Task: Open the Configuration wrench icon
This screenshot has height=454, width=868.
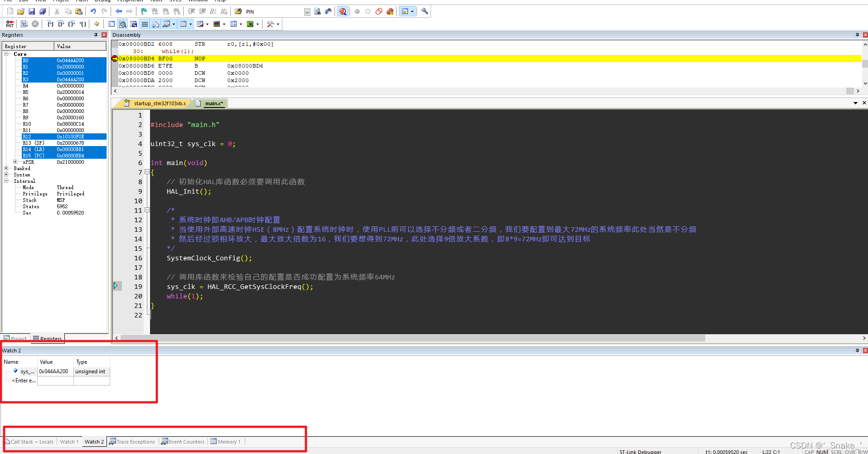Action: click(425, 11)
